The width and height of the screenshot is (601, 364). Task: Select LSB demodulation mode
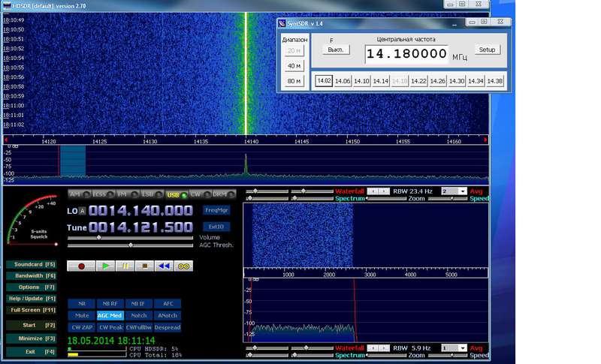[152, 194]
